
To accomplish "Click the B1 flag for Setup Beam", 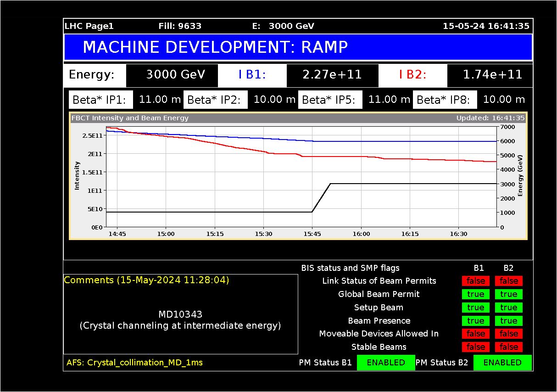I will pyautogui.click(x=476, y=308).
